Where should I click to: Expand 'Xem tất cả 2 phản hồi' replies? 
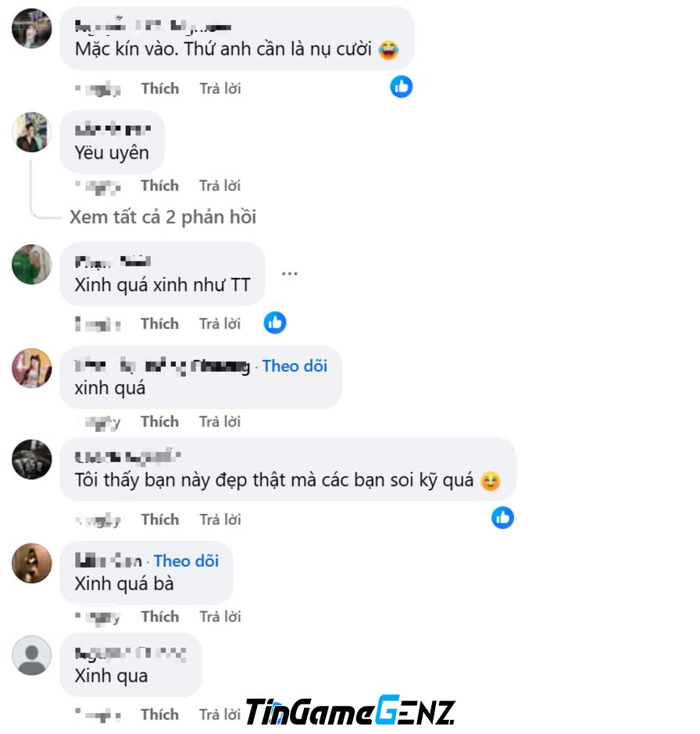click(x=163, y=217)
